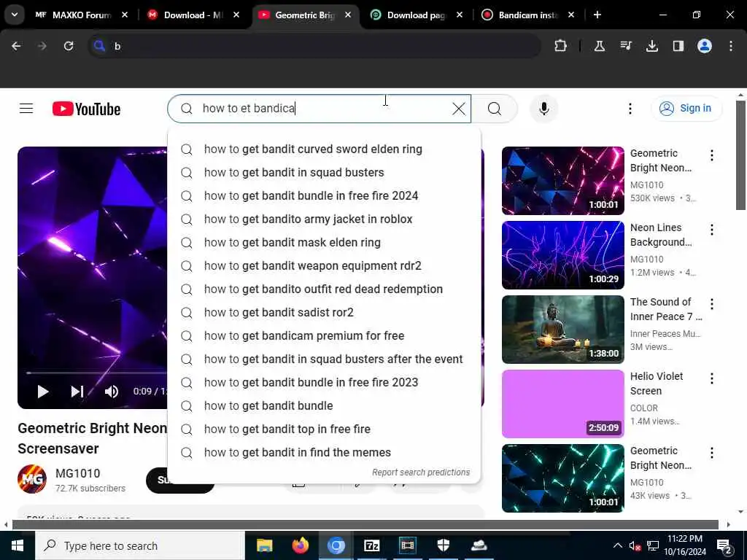Open YouTube settings three-dot menu

coord(630,109)
